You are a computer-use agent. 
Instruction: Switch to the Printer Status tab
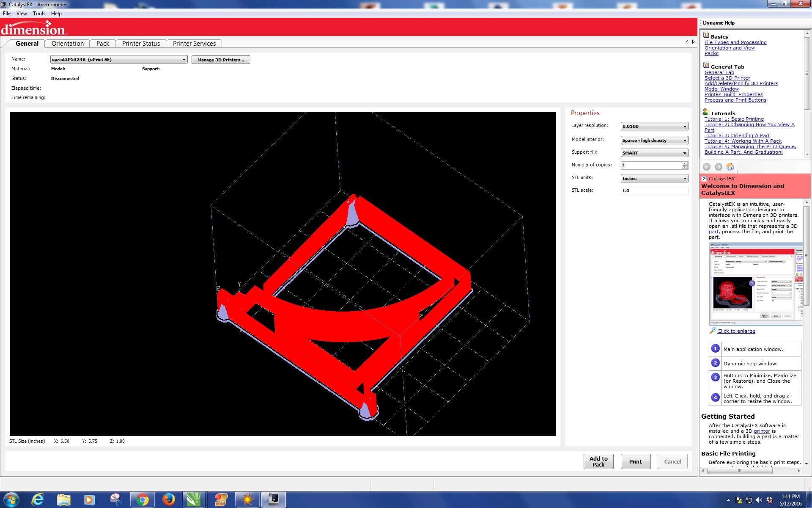click(x=141, y=44)
